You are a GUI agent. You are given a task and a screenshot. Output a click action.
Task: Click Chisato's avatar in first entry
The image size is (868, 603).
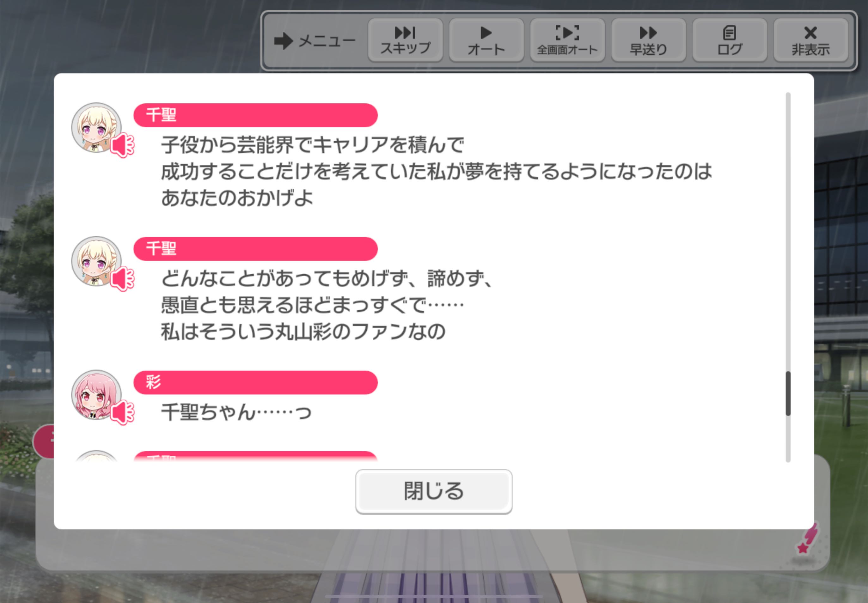pos(96,127)
